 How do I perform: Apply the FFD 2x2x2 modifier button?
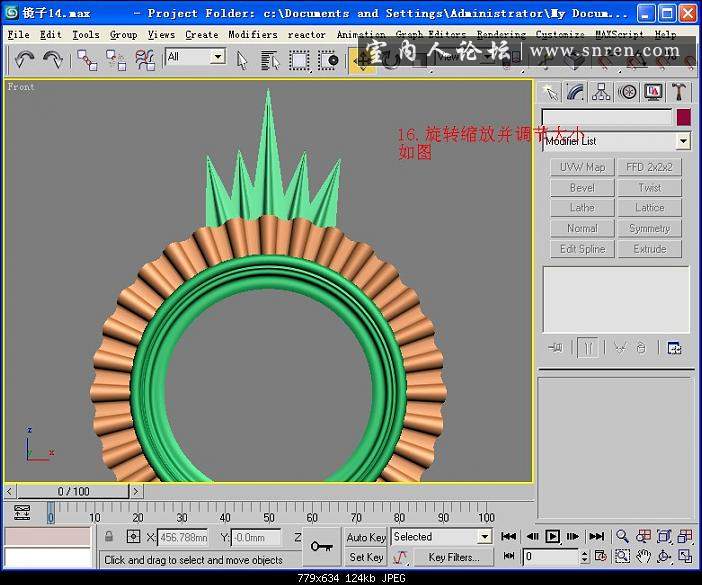pos(650,167)
